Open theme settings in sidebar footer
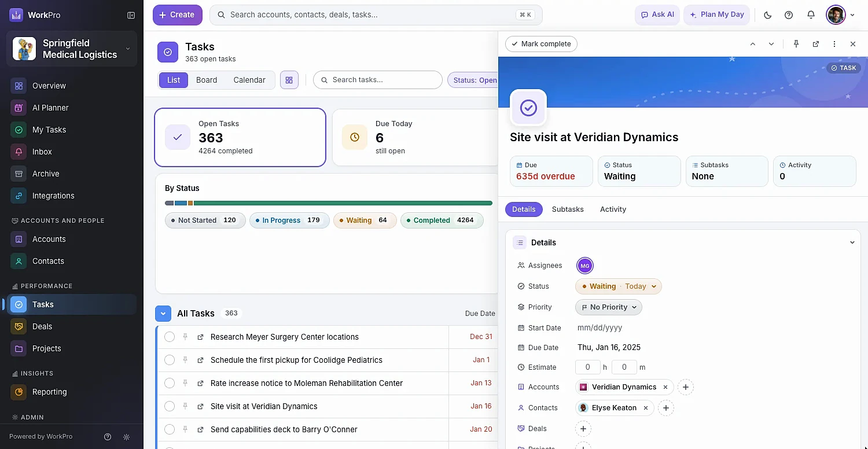This screenshot has height=449, width=868. (127, 437)
